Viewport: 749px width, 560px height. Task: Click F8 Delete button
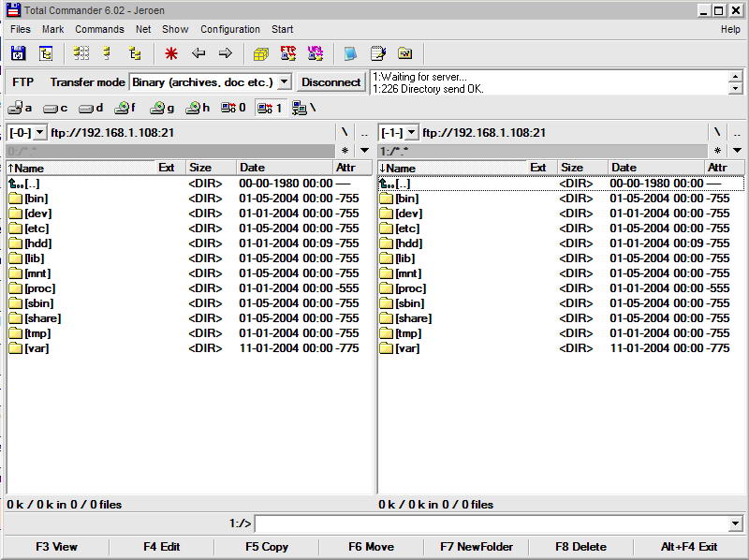pos(580,547)
